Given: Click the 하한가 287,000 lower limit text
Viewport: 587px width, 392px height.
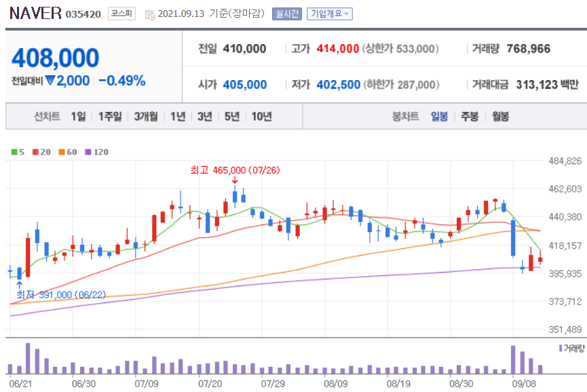Looking at the screenshot, I should coord(401,85).
